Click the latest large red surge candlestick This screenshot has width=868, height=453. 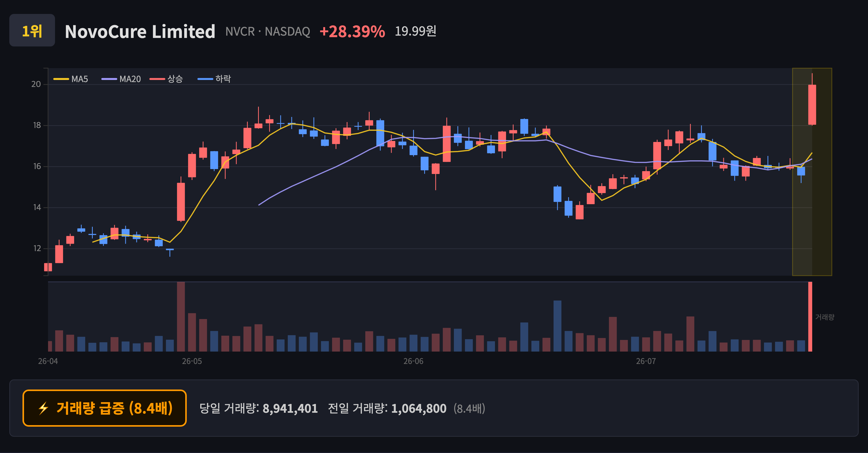pyautogui.click(x=812, y=105)
